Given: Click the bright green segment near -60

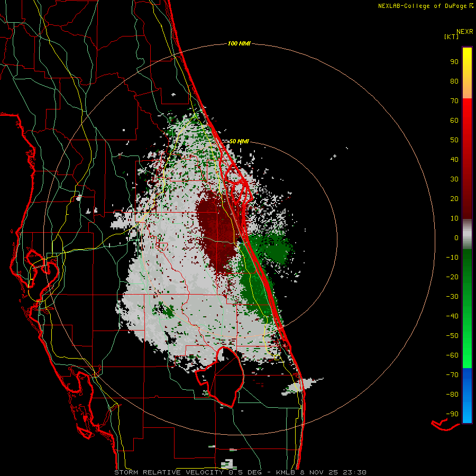Looking at the screenshot, I should coord(467,356).
